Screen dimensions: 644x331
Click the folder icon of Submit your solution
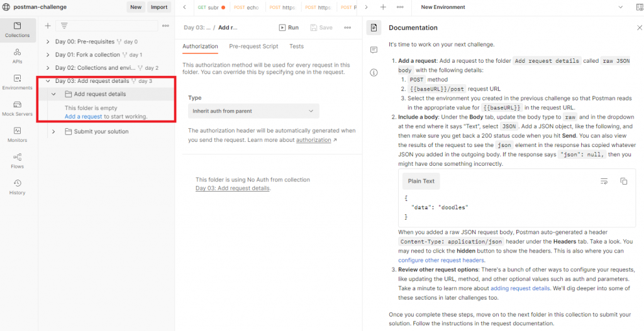(69, 132)
